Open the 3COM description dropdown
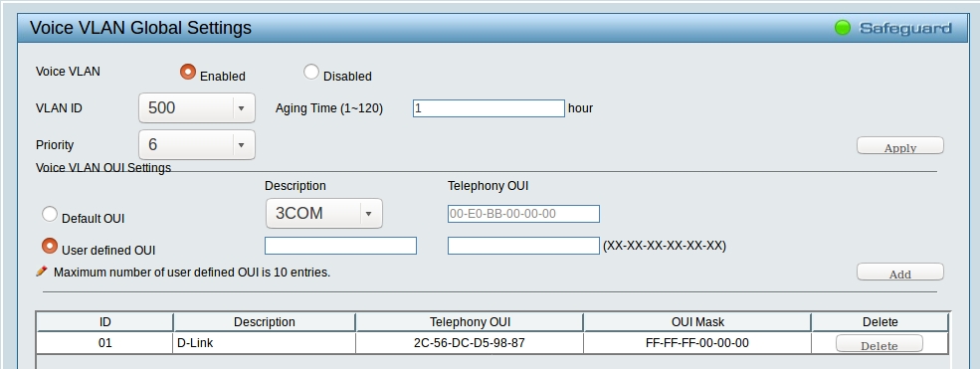 tap(323, 214)
